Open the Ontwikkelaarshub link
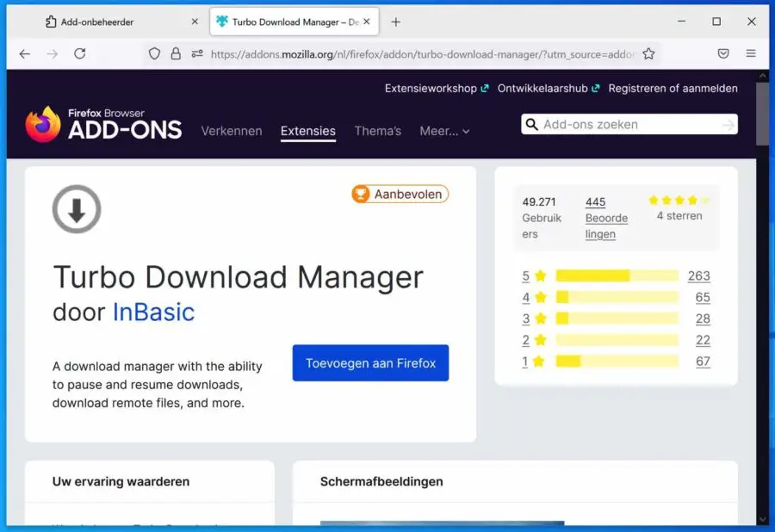The width and height of the screenshot is (775, 532). pyautogui.click(x=549, y=89)
